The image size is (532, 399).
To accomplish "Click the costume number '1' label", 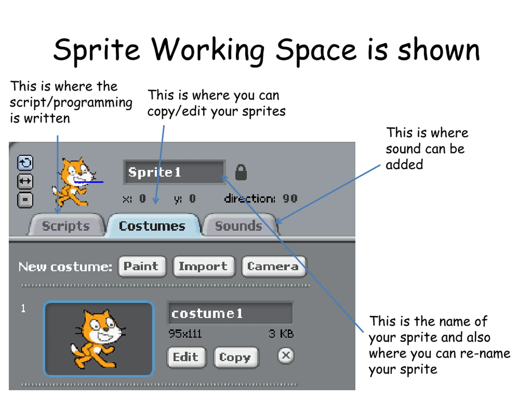I will click(x=23, y=308).
